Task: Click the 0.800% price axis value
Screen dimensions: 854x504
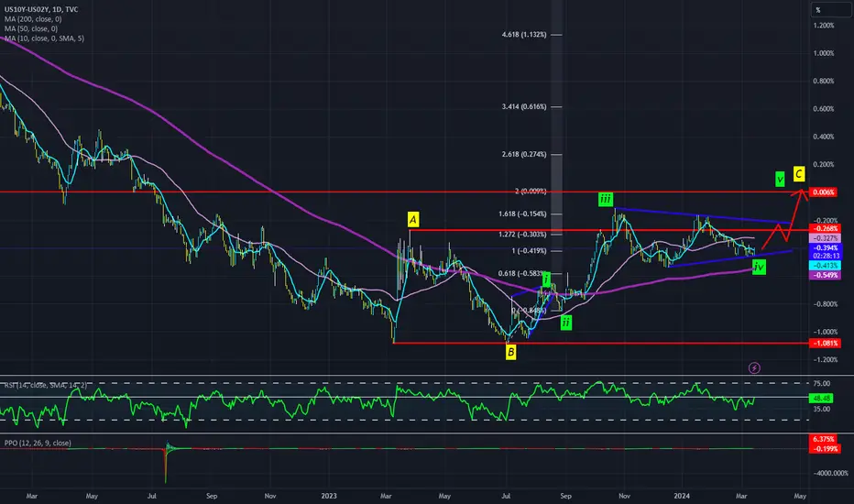Action: tap(824, 82)
